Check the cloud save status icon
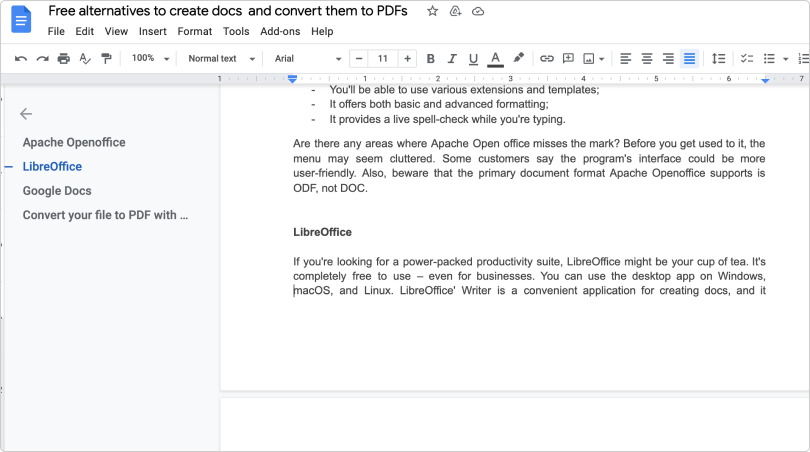 (478, 11)
